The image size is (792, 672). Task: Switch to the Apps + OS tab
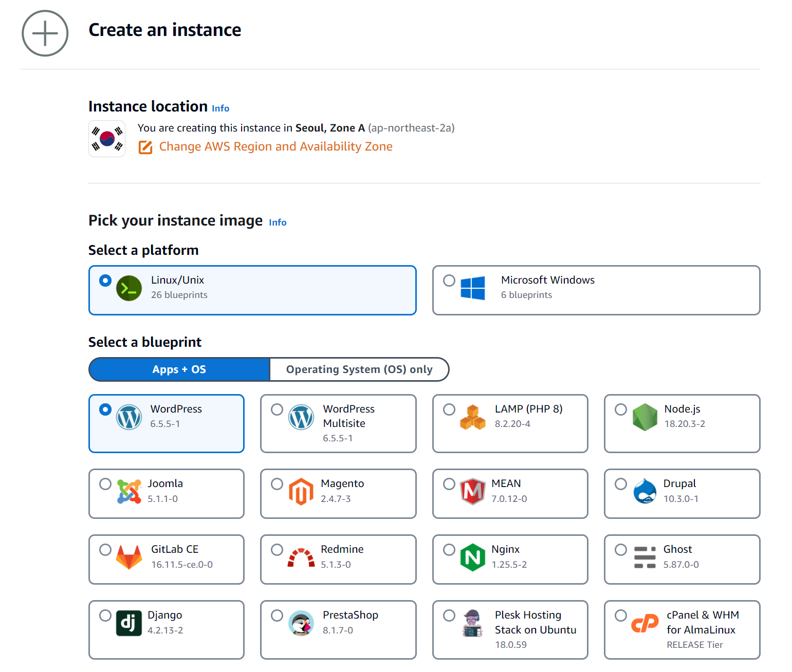tap(179, 369)
